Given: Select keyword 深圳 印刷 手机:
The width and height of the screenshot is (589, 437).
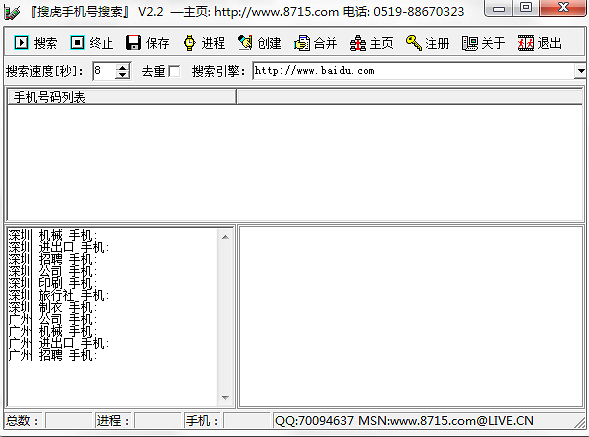Looking at the screenshot, I should click(x=53, y=283).
